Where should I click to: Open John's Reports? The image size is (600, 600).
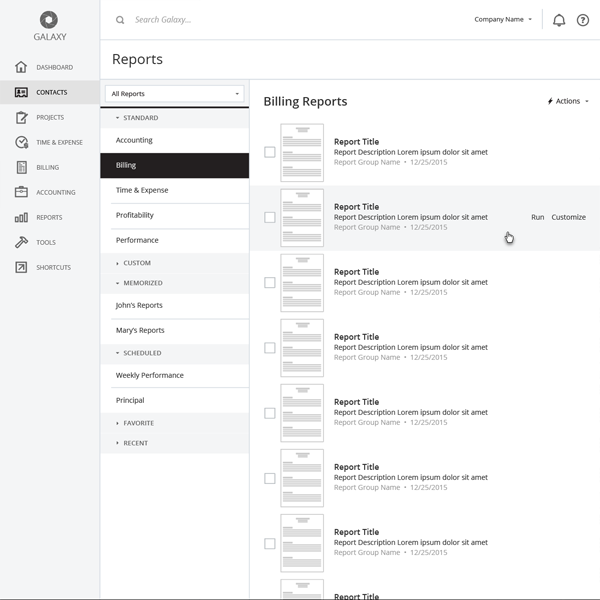pos(174,305)
